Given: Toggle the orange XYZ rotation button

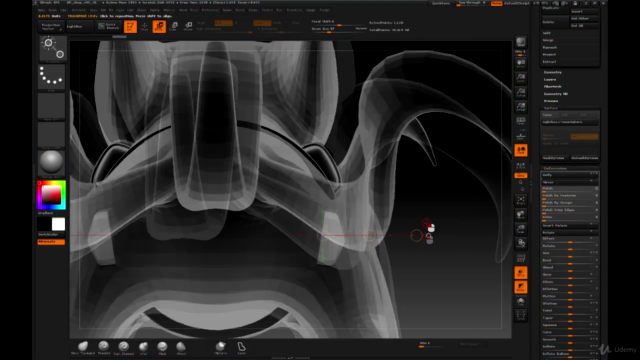Looking at the screenshot, I should point(521,176).
